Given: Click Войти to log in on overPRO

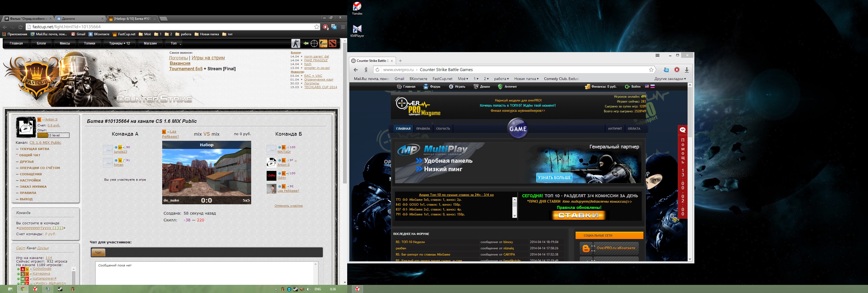Looking at the screenshot, I should [x=633, y=87].
